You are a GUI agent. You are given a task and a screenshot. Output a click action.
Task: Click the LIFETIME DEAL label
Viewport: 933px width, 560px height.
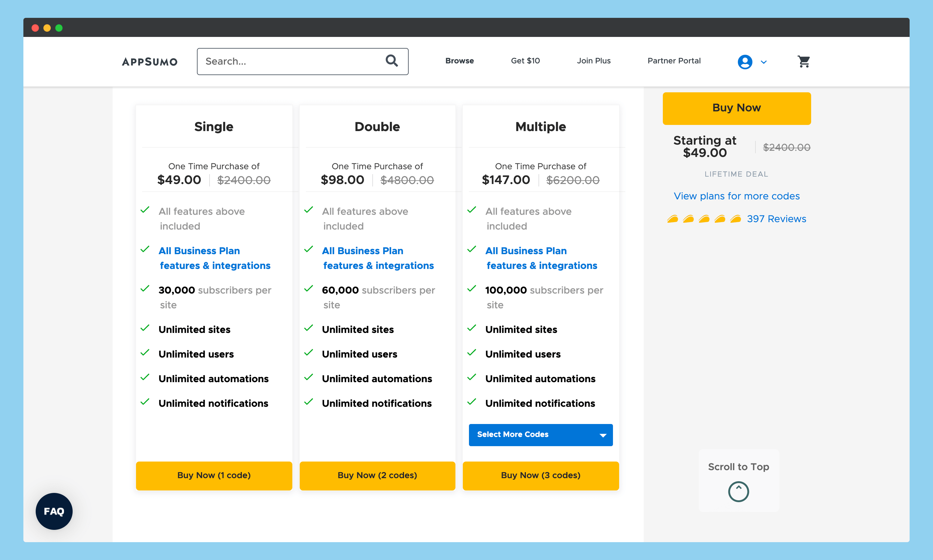coord(736,174)
